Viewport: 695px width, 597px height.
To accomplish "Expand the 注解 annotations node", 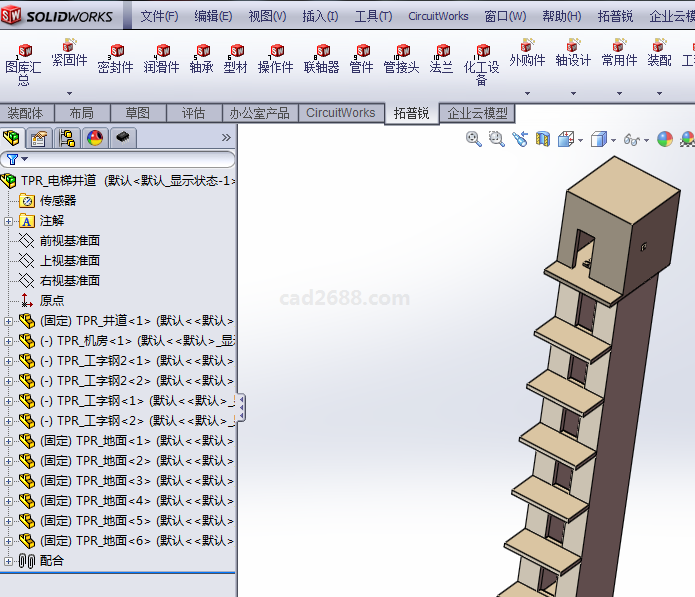I will coord(9,221).
